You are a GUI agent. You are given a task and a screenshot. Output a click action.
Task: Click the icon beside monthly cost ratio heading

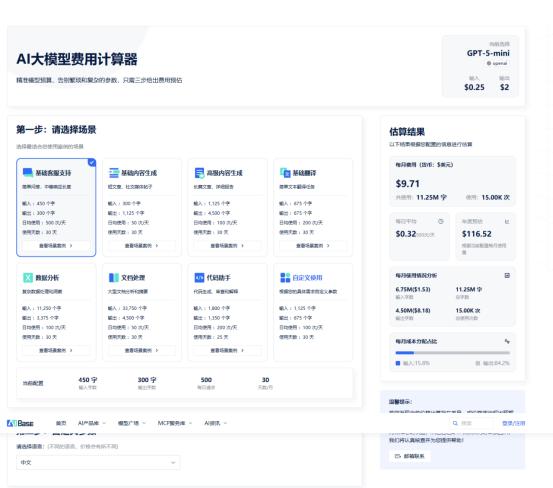pos(507,341)
